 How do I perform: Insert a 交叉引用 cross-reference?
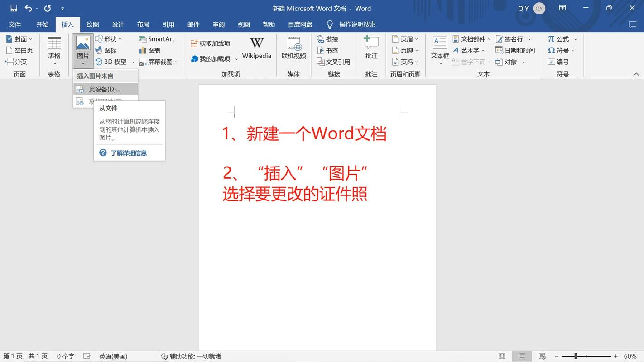click(333, 62)
